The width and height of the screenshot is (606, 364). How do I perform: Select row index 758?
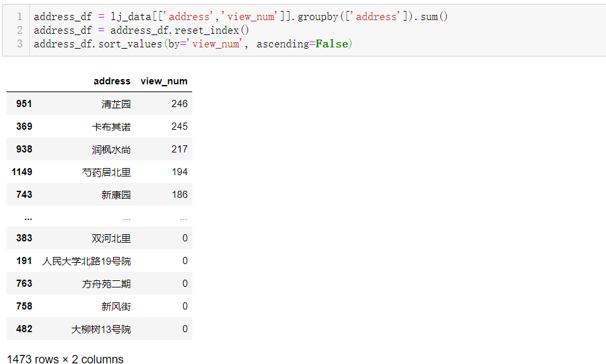[x=24, y=306]
